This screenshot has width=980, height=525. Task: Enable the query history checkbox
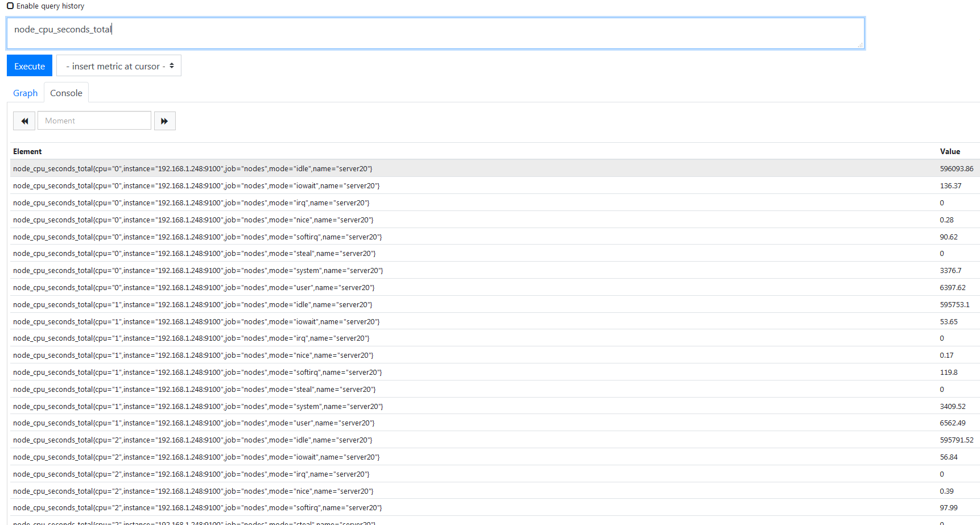[x=10, y=6]
